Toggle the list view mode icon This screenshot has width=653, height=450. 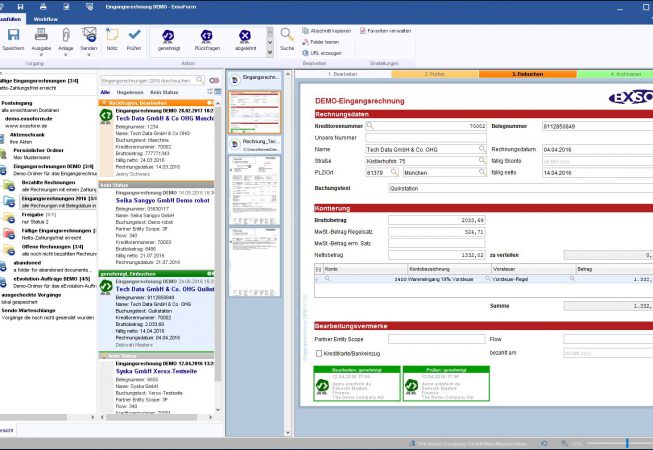coord(217,92)
